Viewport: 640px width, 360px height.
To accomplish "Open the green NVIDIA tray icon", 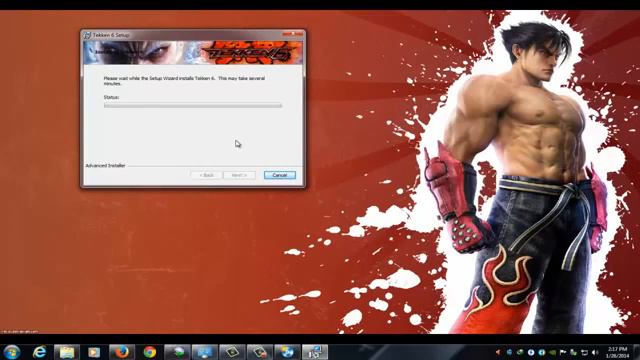I will tap(552, 352).
